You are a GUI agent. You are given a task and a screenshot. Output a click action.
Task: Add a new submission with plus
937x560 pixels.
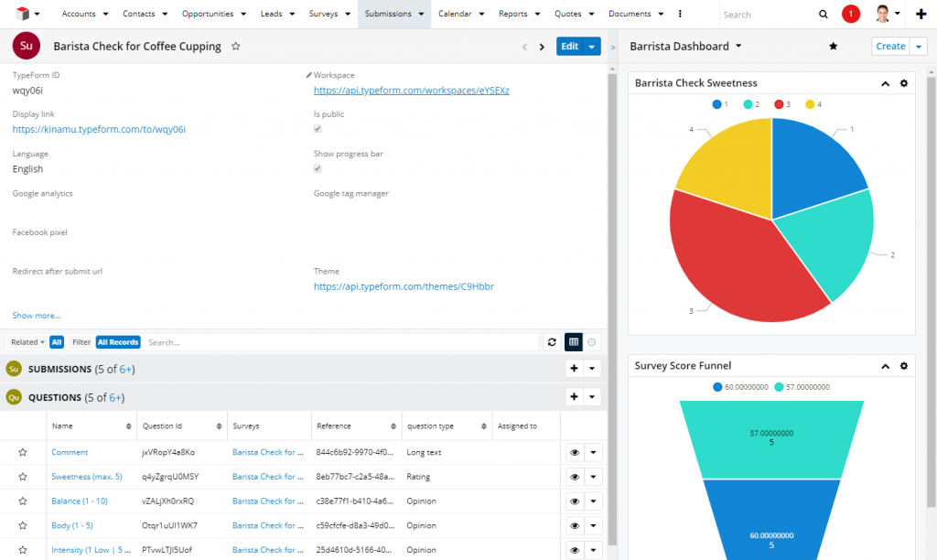(574, 369)
